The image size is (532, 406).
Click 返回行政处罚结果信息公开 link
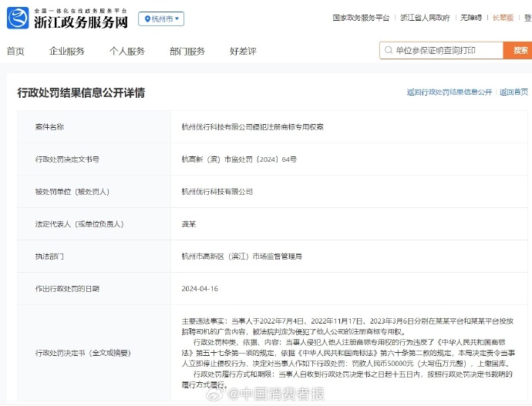449,92
